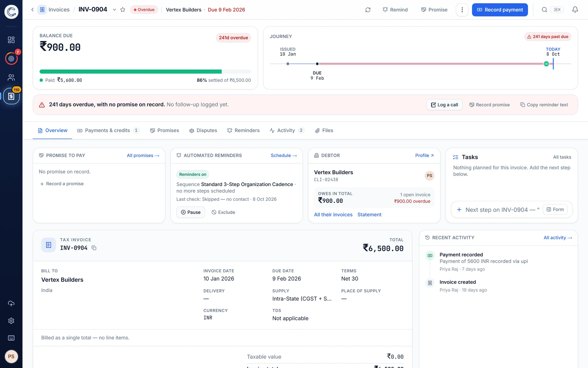Click the green paid progress bar
The image size is (588, 368).
(x=131, y=72)
